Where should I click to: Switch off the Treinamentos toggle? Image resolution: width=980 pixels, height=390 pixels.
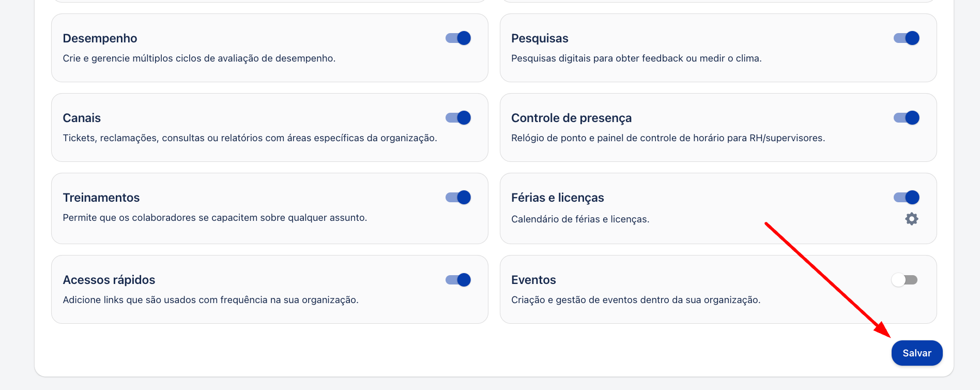(458, 198)
